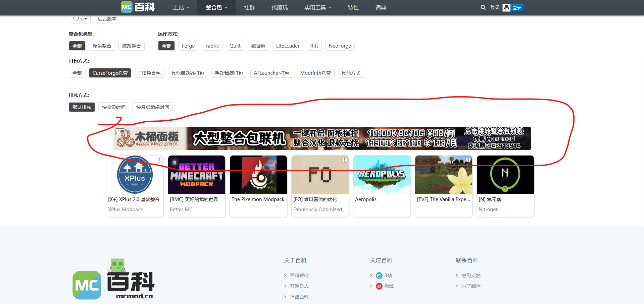The width and height of the screenshot is (644, 304).
Task: Click the MC百科 logo in header
Action: pyautogui.click(x=138, y=7)
